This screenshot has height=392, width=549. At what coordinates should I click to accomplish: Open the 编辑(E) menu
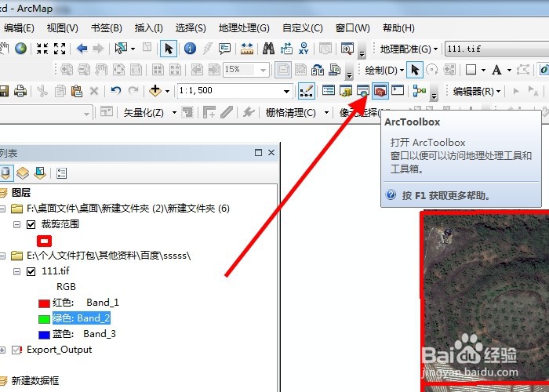coord(19,28)
